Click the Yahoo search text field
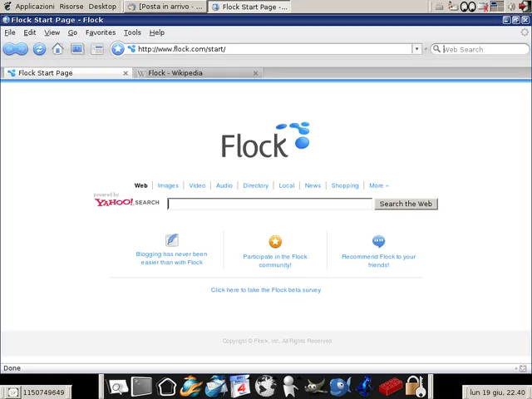The width and height of the screenshot is (532, 399). (x=270, y=204)
